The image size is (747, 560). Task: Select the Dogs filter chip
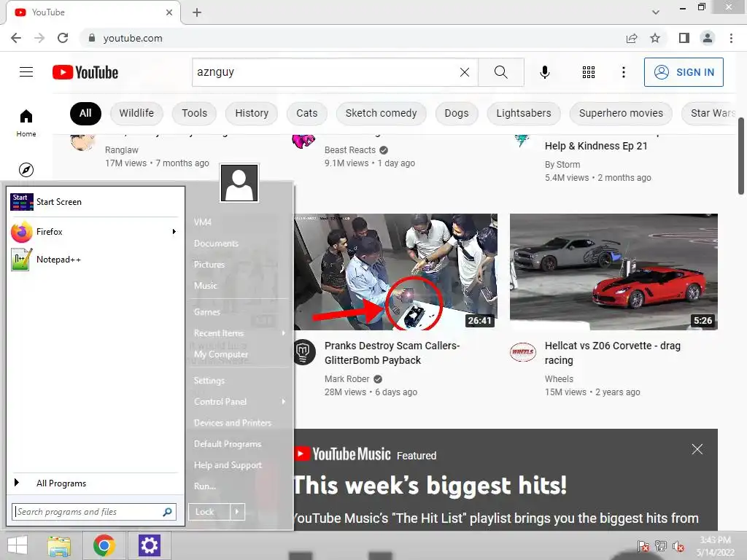click(457, 113)
